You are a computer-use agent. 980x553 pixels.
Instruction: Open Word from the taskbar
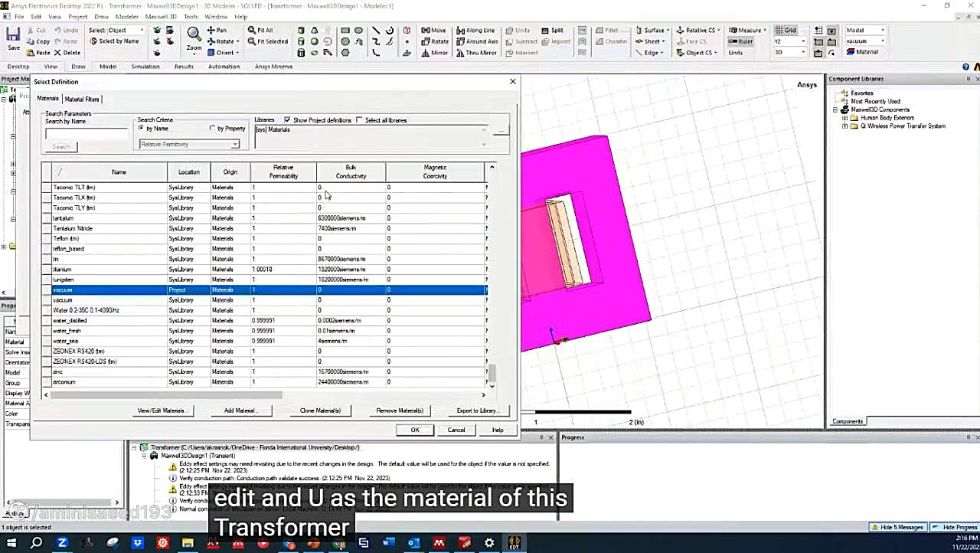[x=389, y=543]
